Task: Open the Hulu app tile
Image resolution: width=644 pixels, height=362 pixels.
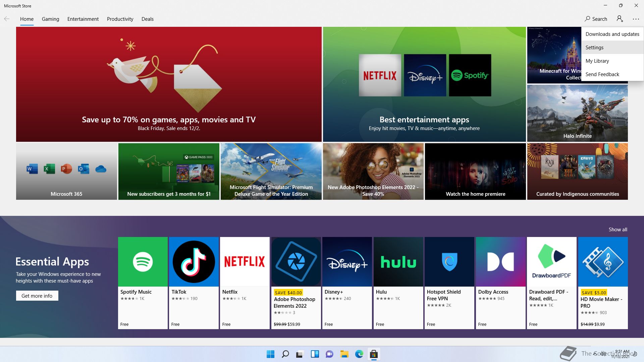Action: pyautogui.click(x=398, y=283)
